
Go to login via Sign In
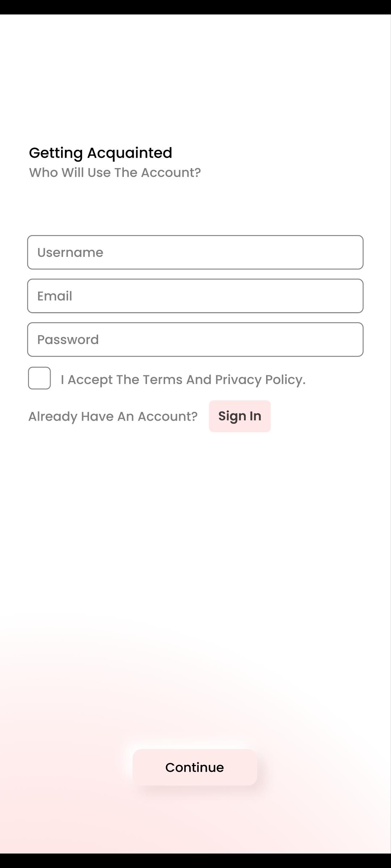[x=240, y=416]
